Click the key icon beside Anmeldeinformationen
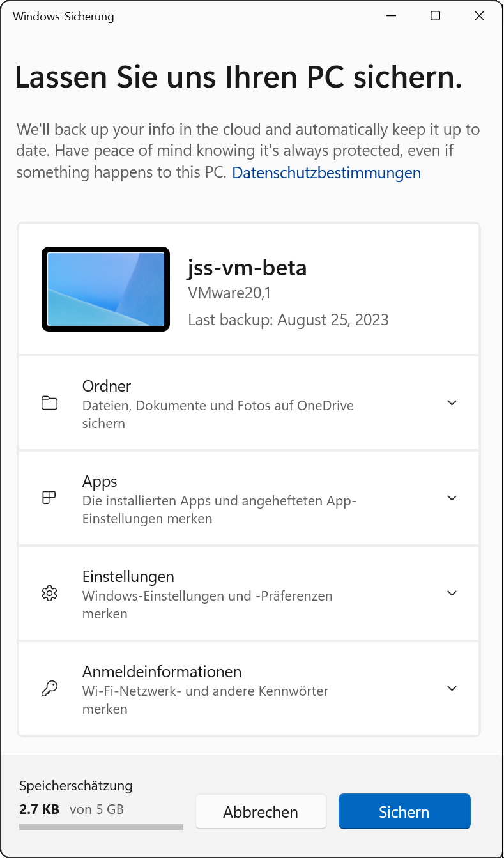This screenshot has height=858, width=504. click(x=49, y=689)
